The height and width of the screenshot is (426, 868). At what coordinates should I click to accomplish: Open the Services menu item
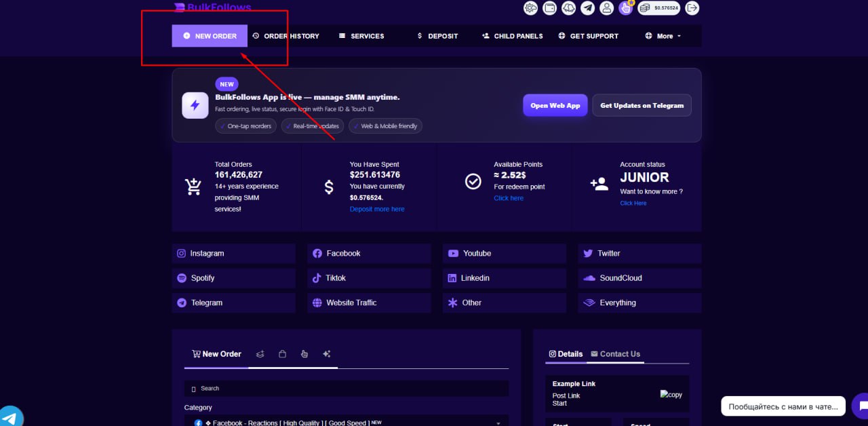(x=361, y=36)
